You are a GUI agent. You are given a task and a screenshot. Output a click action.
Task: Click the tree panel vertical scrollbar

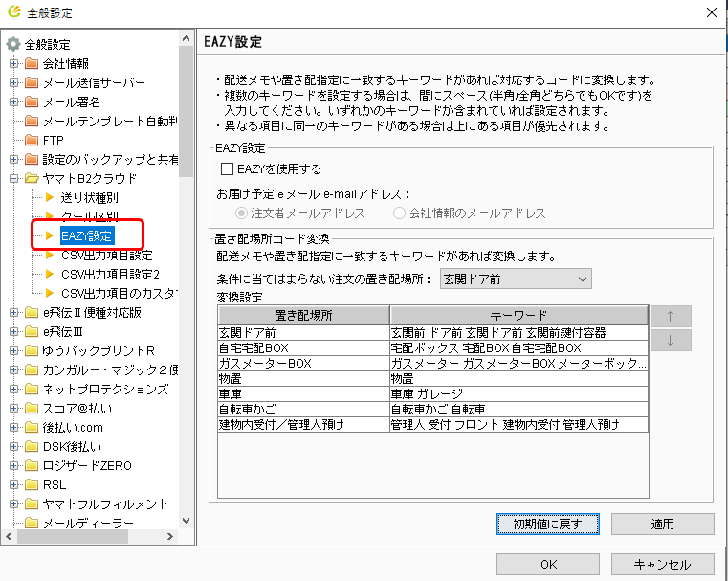187,287
